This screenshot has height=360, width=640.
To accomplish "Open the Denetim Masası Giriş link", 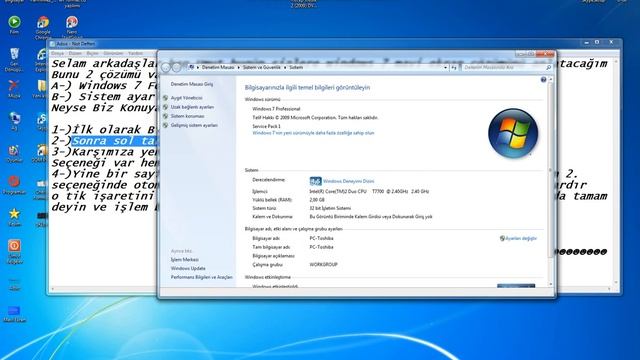I will (192, 84).
